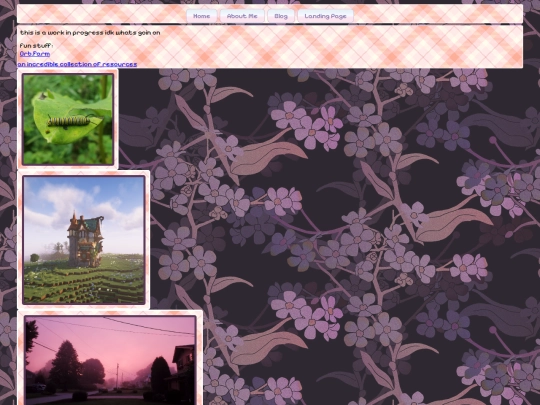Click the caterpillar on leaf photo

(x=68, y=119)
